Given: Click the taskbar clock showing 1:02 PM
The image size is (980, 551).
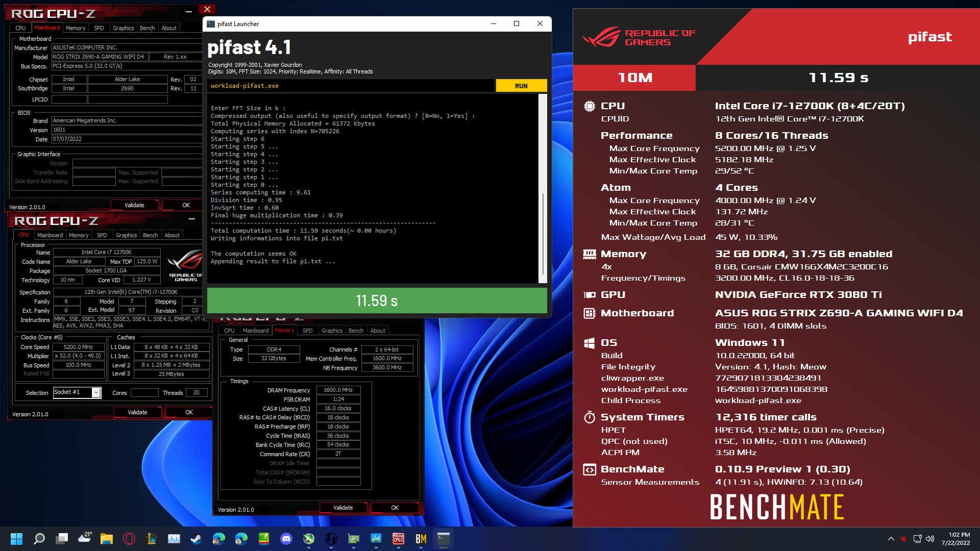Looking at the screenshot, I should pos(956,539).
